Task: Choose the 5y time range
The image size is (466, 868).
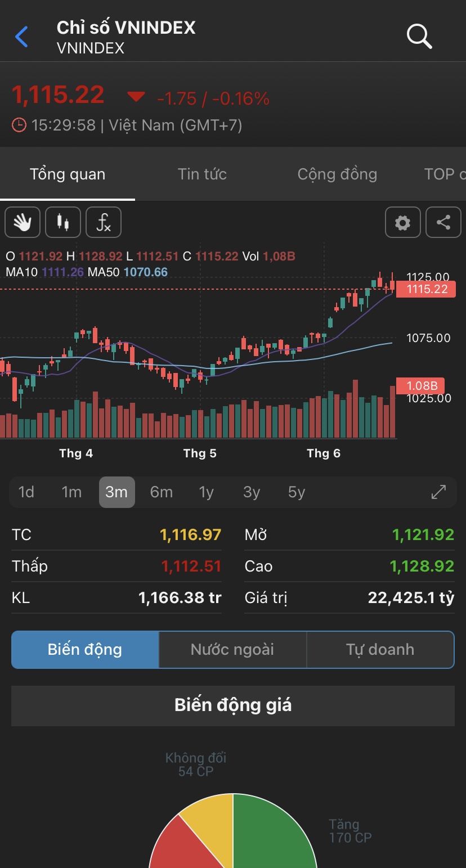Action: tap(297, 492)
